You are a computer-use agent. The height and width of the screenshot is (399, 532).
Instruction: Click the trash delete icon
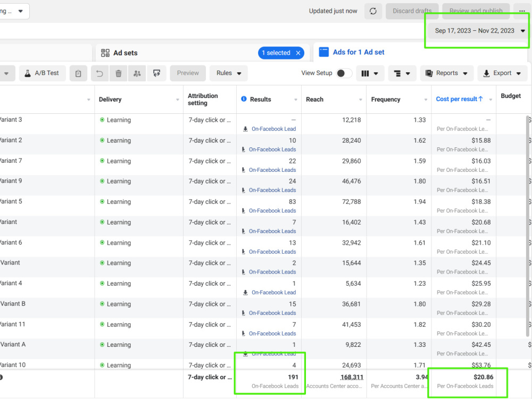point(119,73)
